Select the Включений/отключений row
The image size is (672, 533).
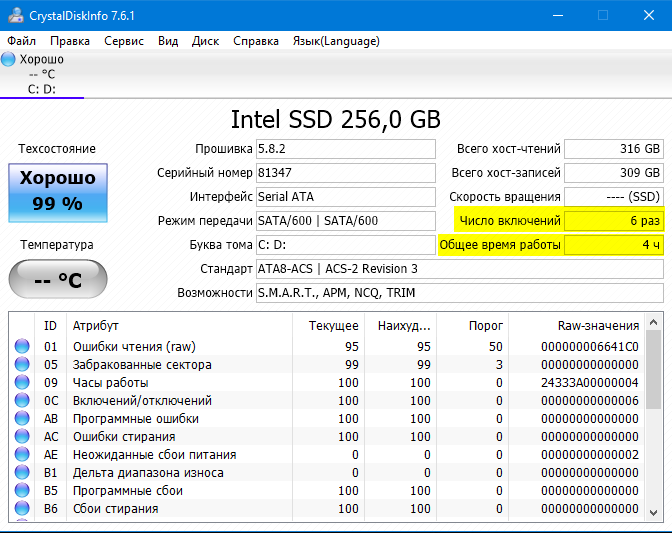click(327, 400)
